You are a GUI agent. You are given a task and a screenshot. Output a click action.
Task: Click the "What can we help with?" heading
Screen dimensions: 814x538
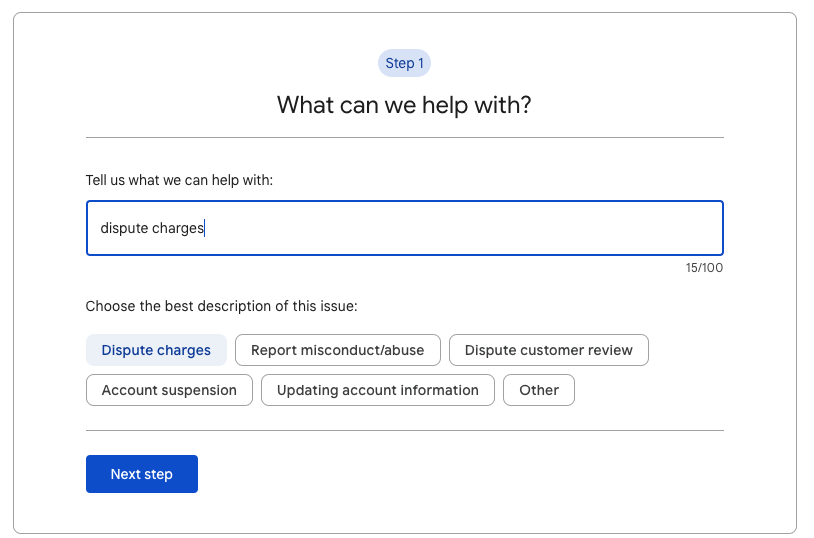pyautogui.click(x=404, y=104)
